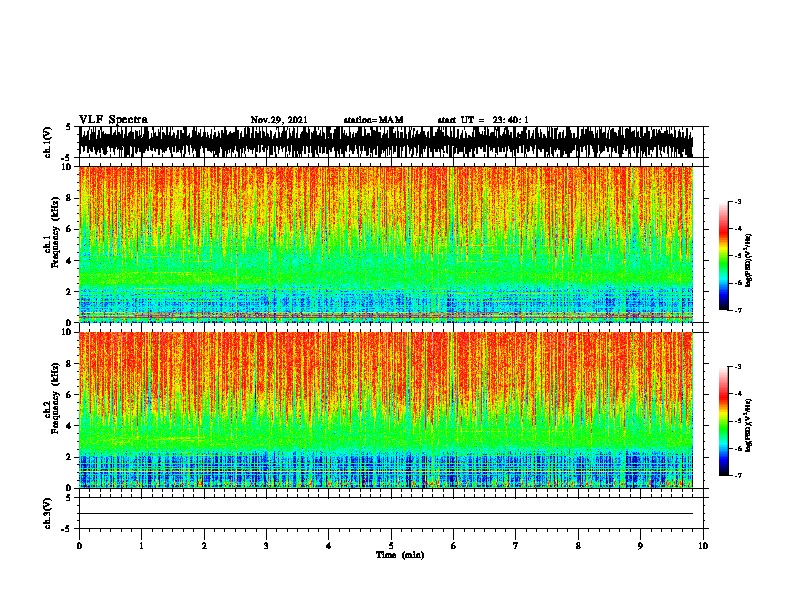Image resolution: width=792 pixels, height=612 pixels.
Task: Click the ch.2 frequency tick label "4"
Action: coord(70,426)
